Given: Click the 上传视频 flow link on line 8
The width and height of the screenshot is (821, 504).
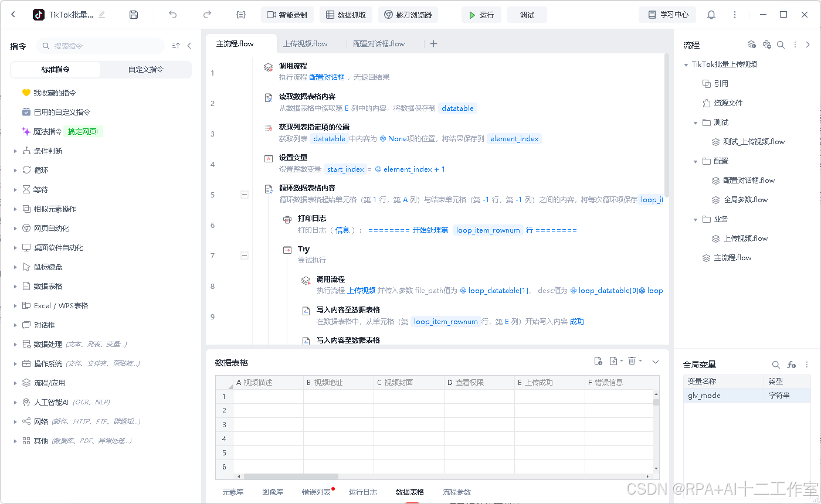Looking at the screenshot, I should 361,290.
